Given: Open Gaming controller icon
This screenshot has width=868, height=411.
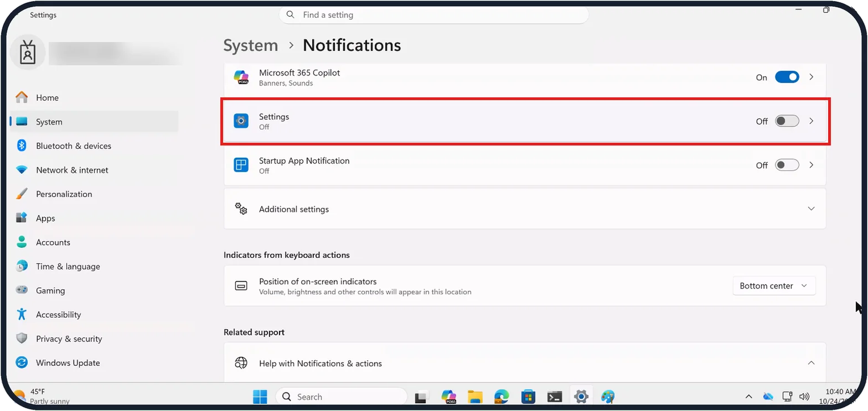Looking at the screenshot, I should 22,290.
